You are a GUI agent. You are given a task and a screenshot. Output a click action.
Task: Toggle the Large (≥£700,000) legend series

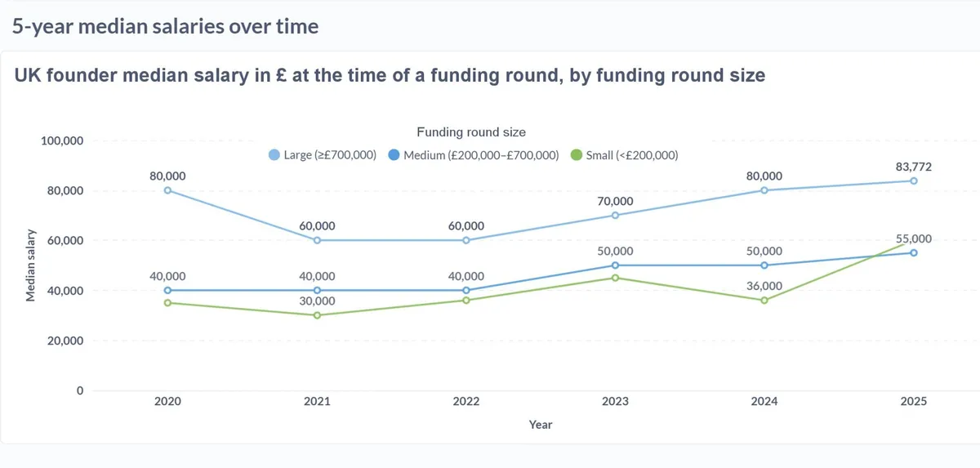point(323,155)
